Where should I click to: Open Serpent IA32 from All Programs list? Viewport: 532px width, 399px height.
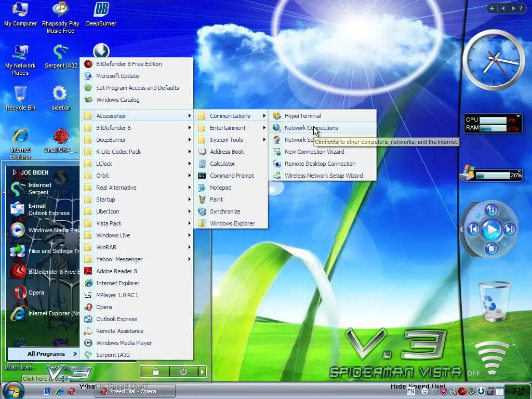(x=137, y=355)
